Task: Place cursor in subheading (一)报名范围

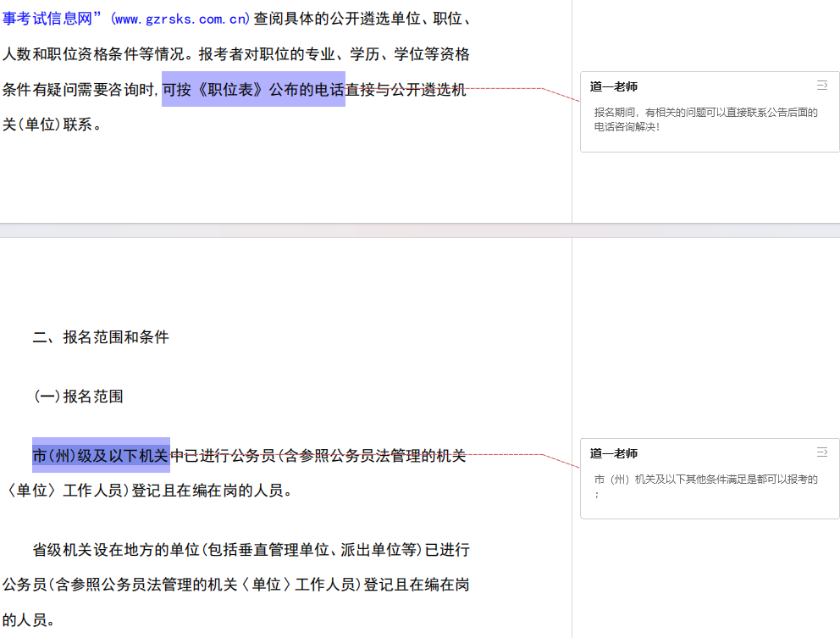Action: click(x=78, y=396)
